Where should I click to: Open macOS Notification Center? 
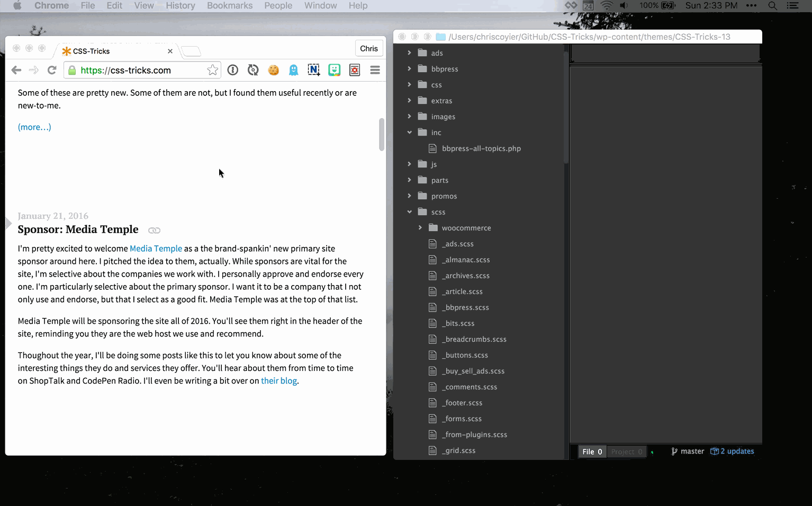point(792,6)
